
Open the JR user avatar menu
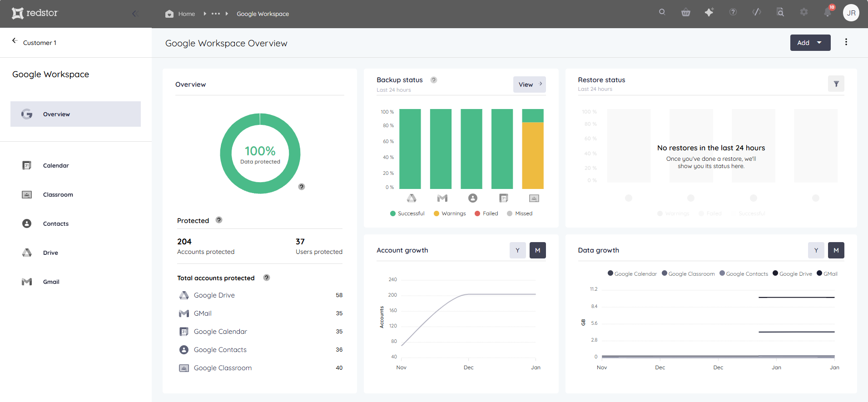[851, 13]
